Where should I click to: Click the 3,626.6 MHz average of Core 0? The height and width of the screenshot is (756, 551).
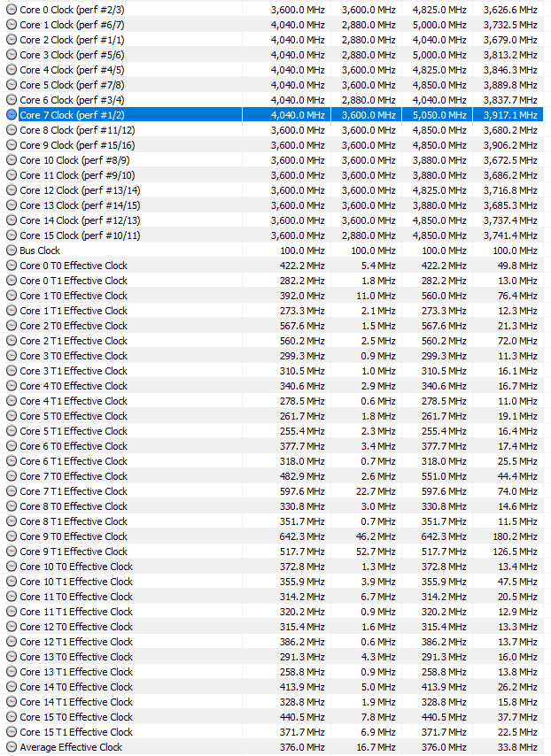510,10
